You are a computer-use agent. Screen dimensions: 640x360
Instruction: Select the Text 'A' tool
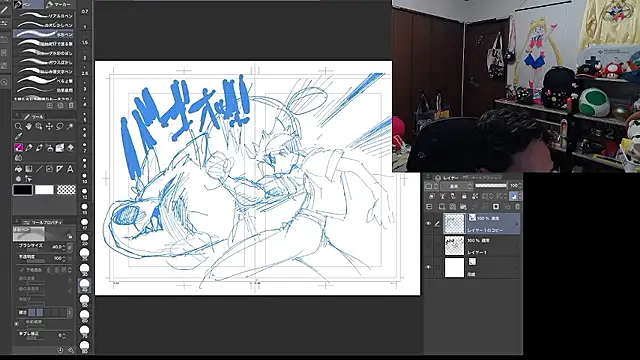[70, 169]
